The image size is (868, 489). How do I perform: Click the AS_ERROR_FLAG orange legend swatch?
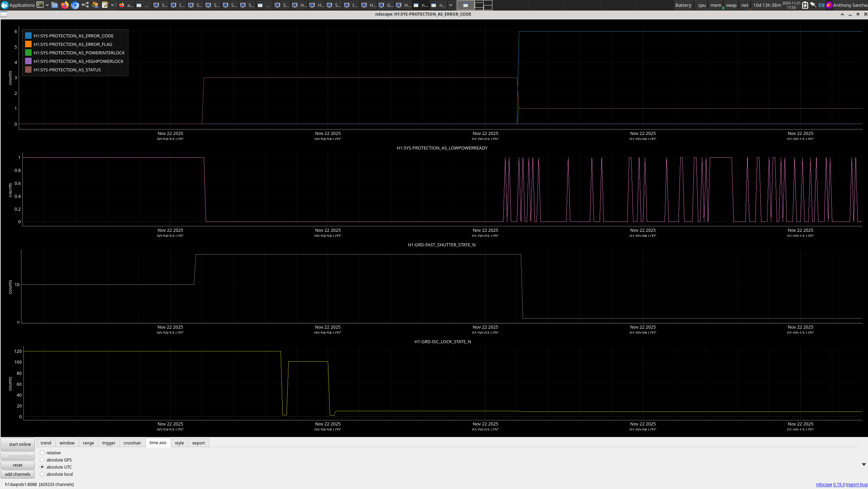tap(28, 44)
